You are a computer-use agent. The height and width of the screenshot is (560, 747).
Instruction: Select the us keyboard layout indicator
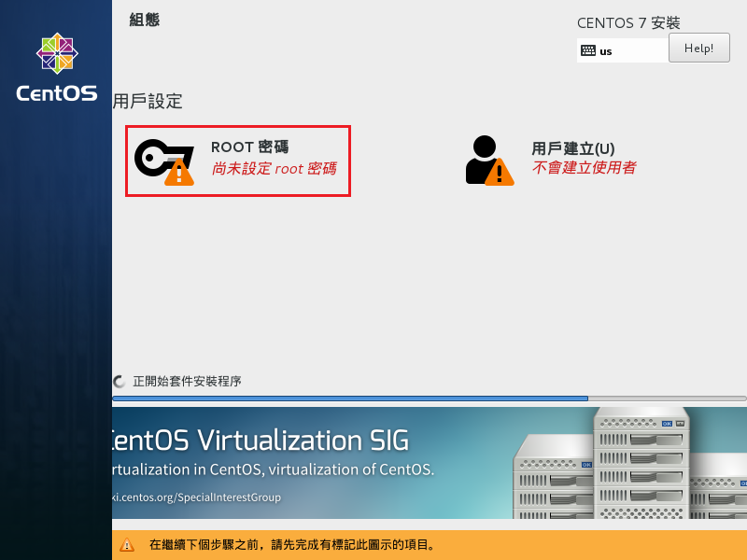pos(622,50)
